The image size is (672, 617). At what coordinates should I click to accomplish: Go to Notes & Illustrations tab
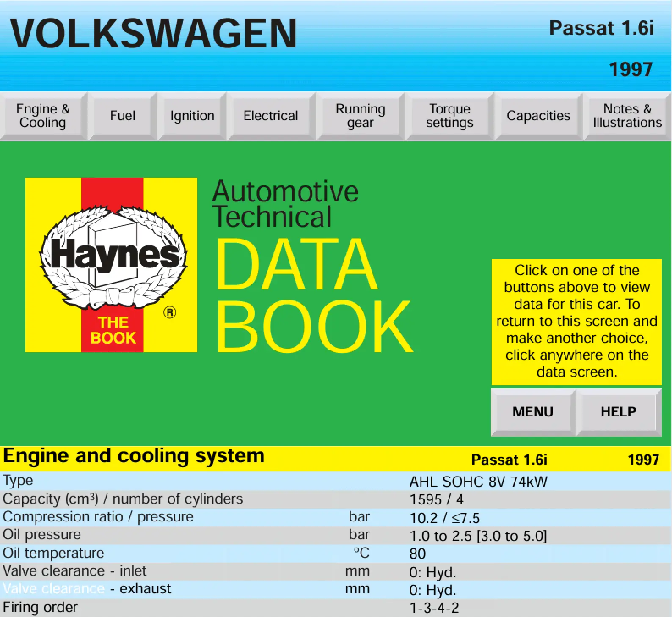[627, 116]
